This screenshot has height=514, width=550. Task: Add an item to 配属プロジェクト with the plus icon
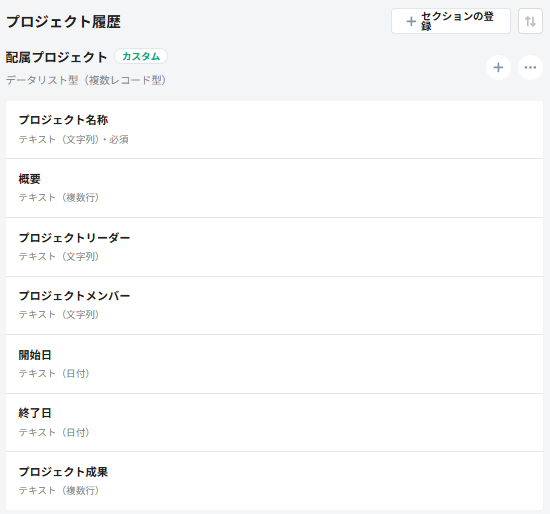498,67
